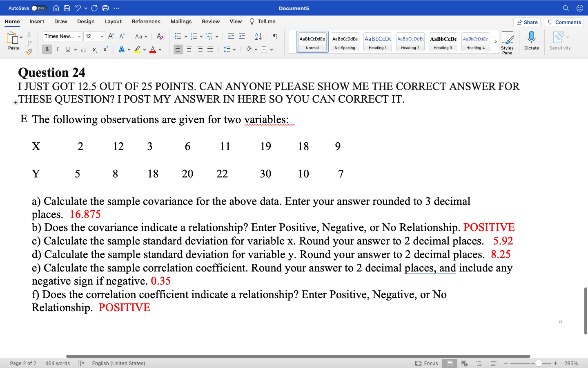Decrease the paragraph indent

pos(231,36)
